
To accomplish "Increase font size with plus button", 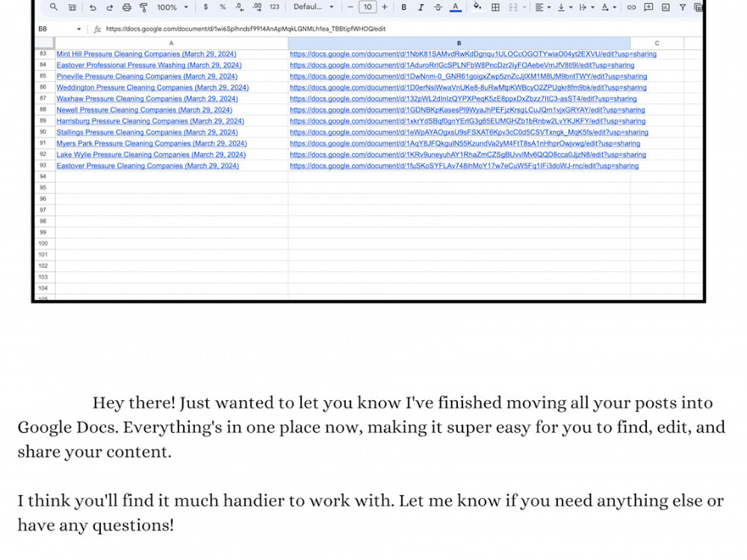I will point(385,7).
